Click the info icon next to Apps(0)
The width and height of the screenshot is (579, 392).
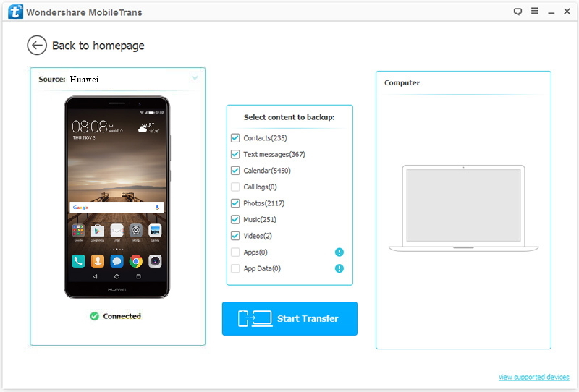[x=339, y=252]
